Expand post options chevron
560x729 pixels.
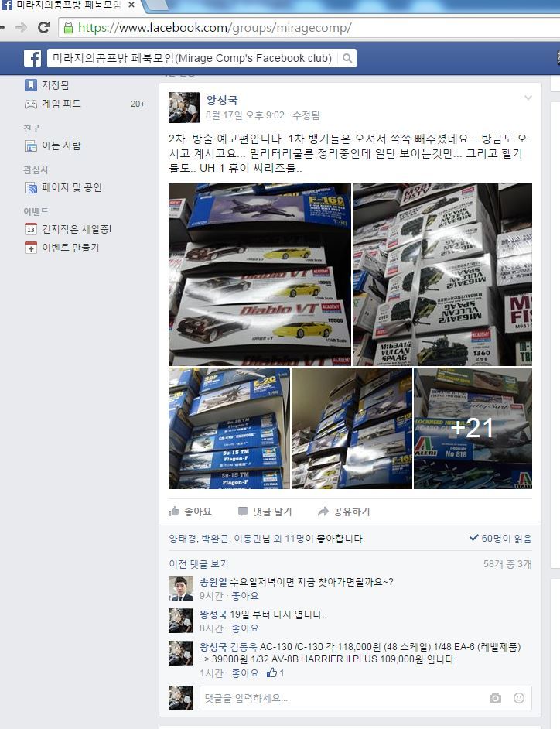528,98
